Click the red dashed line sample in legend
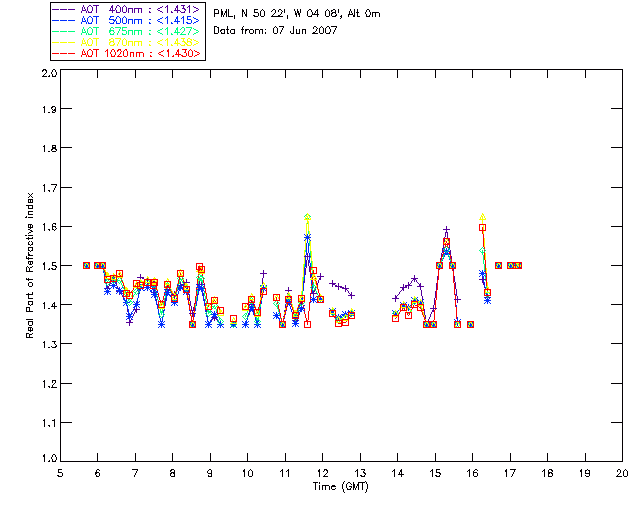 [x=64, y=53]
